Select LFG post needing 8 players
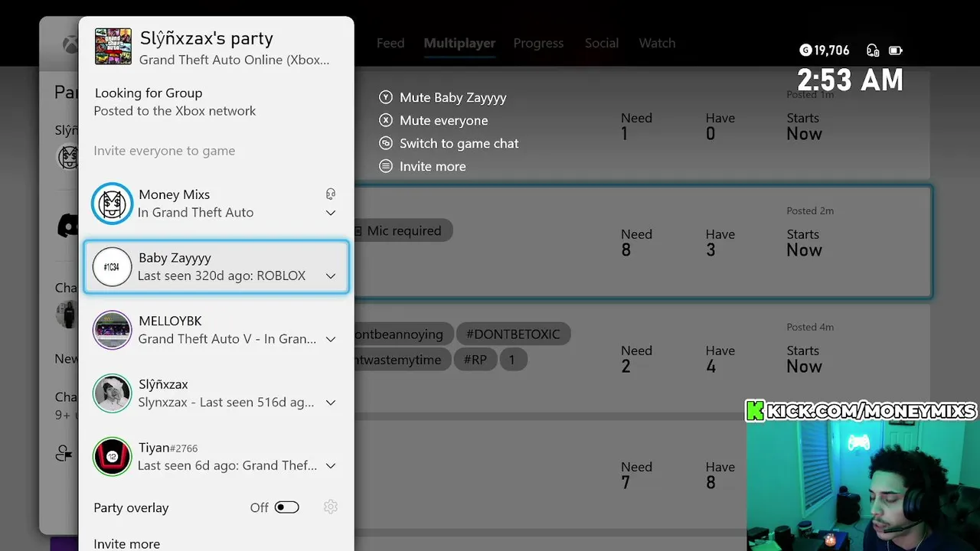980x551 pixels. point(643,242)
